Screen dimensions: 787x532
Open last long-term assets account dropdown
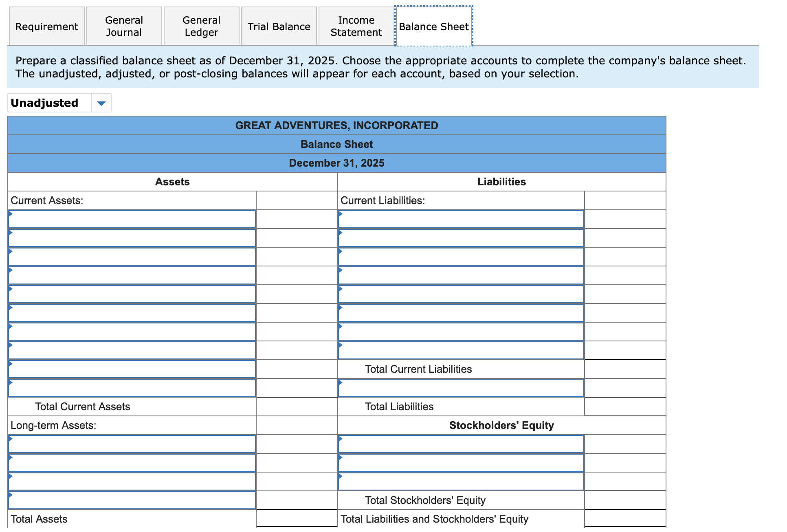[x=132, y=501]
